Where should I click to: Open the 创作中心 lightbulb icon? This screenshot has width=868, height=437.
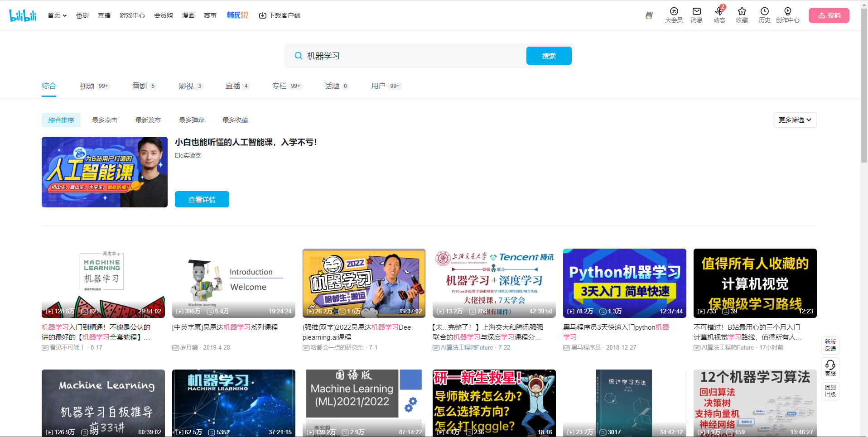[787, 12]
